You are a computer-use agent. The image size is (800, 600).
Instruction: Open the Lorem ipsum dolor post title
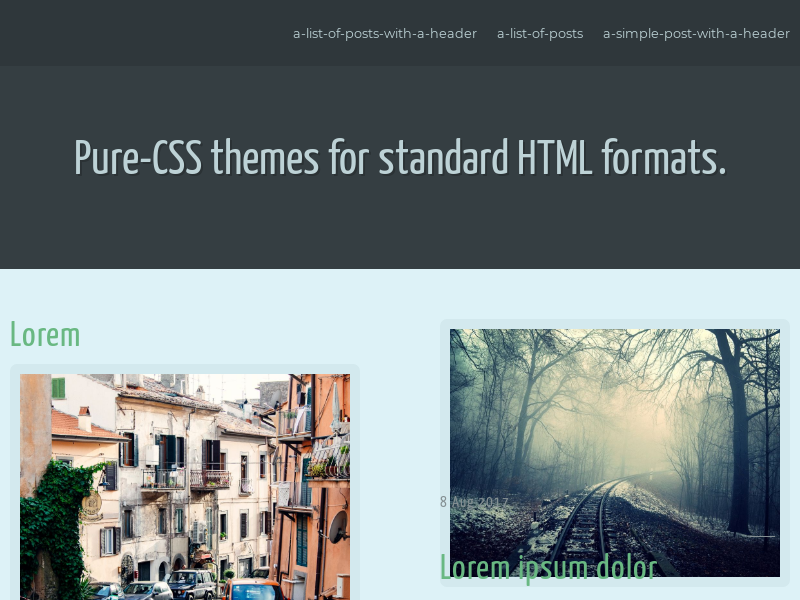tap(548, 567)
